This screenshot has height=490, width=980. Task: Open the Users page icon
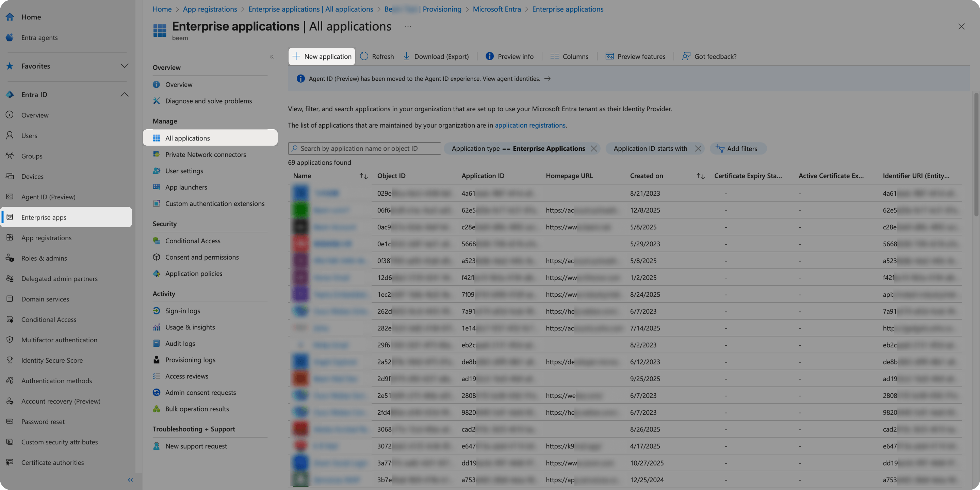10,135
